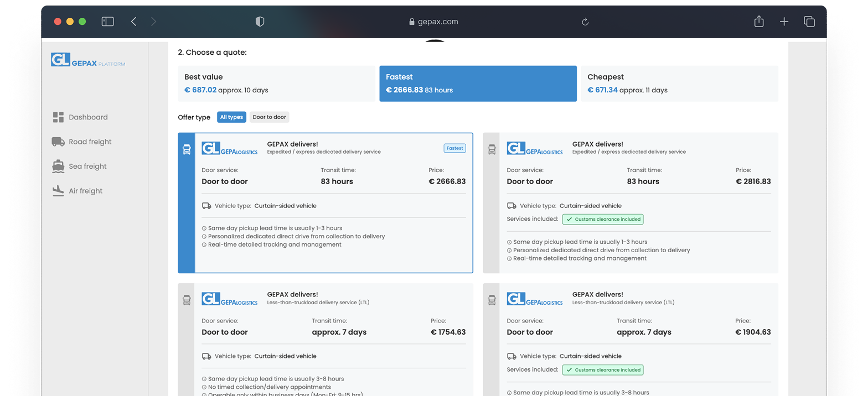This screenshot has width=868, height=396.
Task: Click the € 671.34 Cheapest price
Action: 602,90
